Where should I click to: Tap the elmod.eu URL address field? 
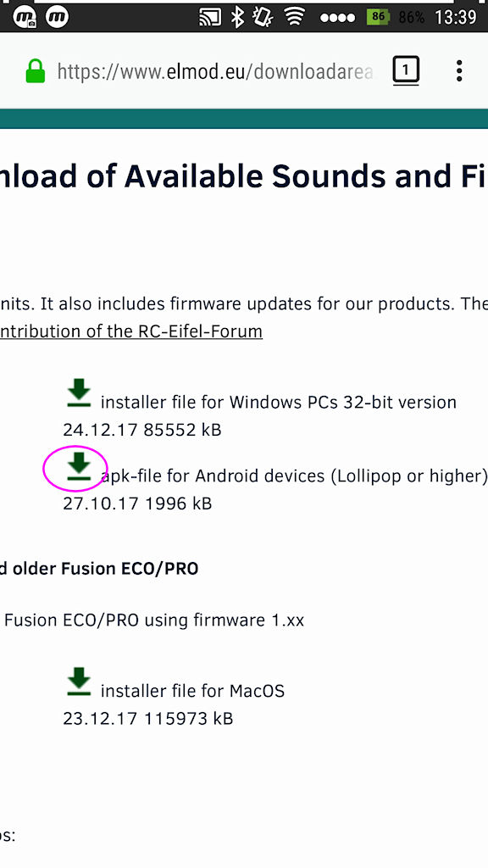click(215, 72)
